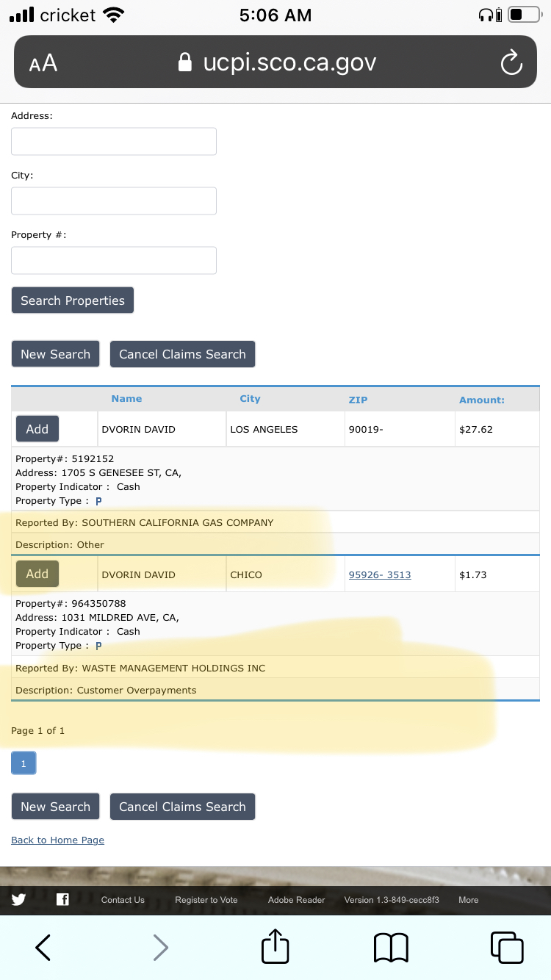The image size is (551, 980).
Task: Sort by the ZIP column header
Action: (358, 400)
